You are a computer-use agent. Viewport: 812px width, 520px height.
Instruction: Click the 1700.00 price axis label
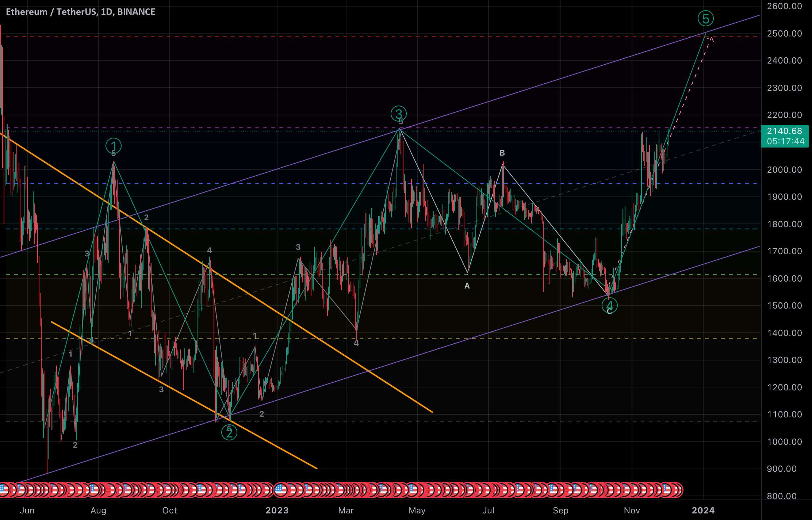click(785, 251)
